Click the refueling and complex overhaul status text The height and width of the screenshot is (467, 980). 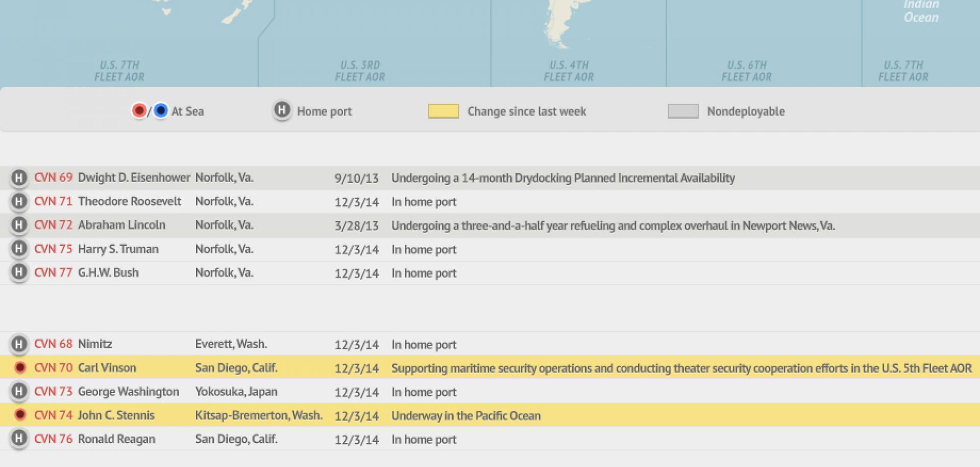click(613, 226)
